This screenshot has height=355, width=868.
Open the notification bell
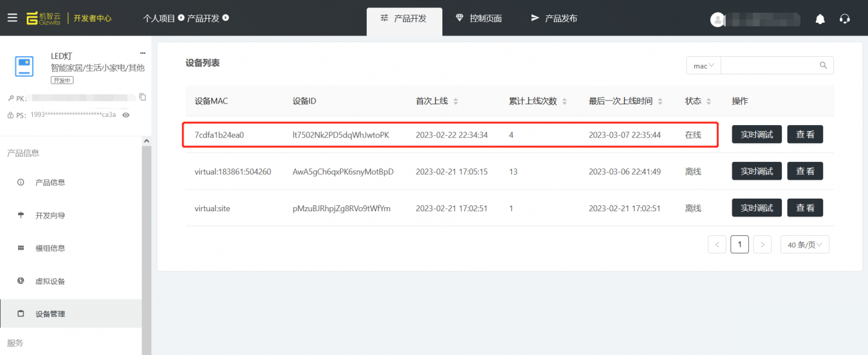tap(820, 19)
